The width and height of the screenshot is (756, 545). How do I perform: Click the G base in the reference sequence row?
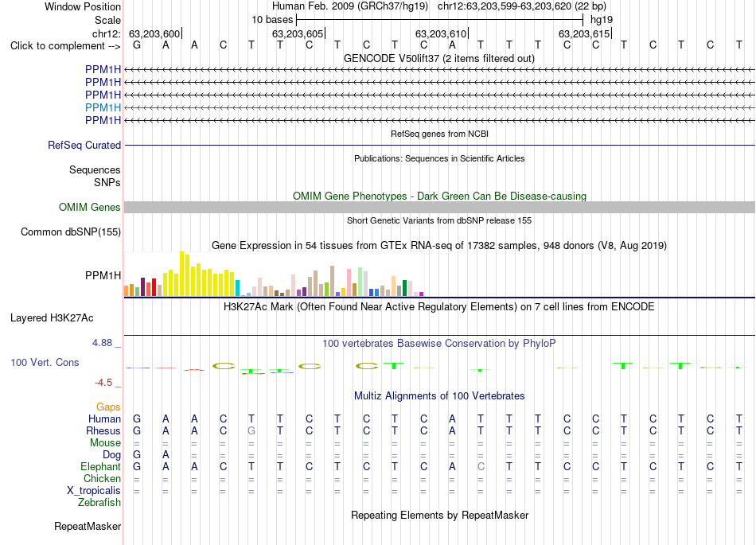(137, 45)
